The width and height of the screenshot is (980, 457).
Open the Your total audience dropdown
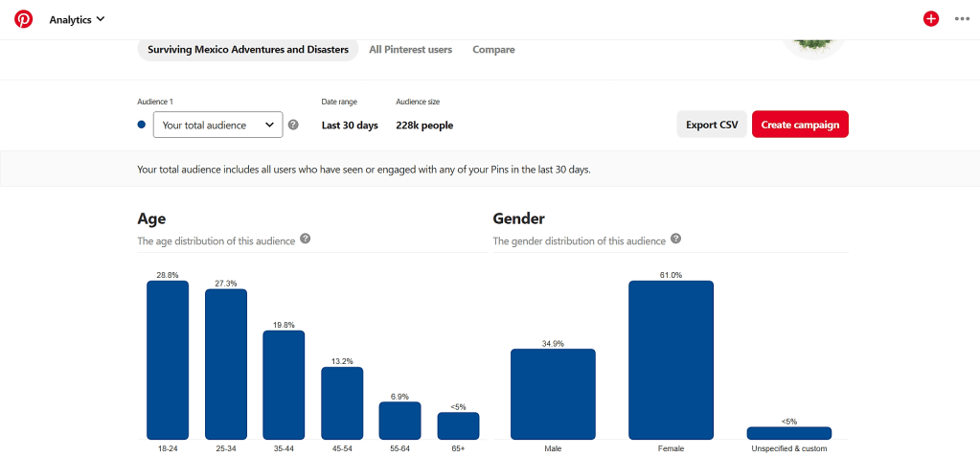[x=217, y=125]
